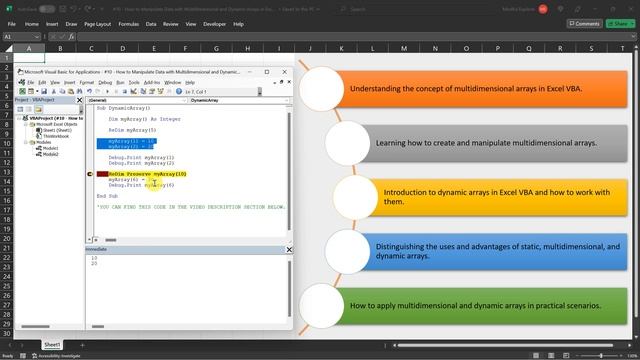Viewport: 640px width, 360px height.
Task: Click the macro record icon in status bar
Action: 23,356
